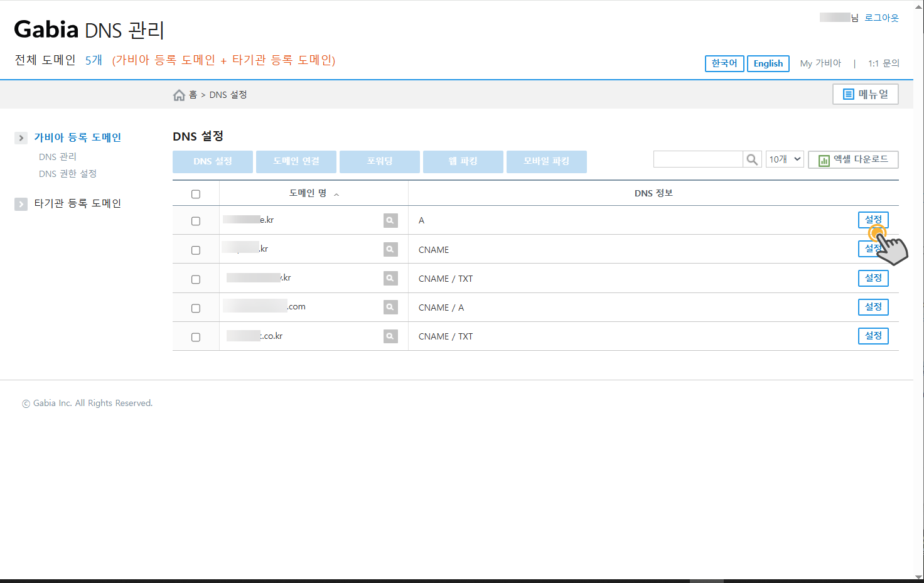Click the sort arrow next to 도메인 명
The width and height of the screenshot is (924, 583).
tap(336, 195)
